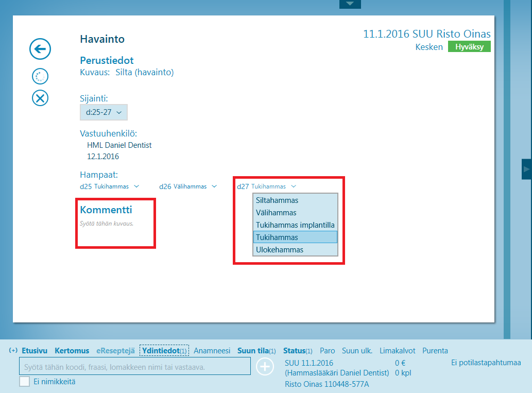Click the Risto Oinas 110448-577A link
Viewport: 532px width, 393px height.
[x=327, y=384]
